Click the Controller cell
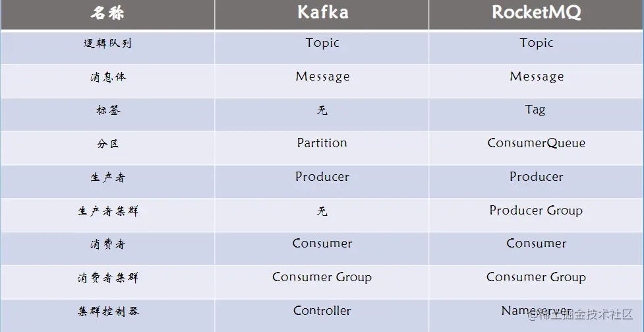The width and height of the screenshot is (644, 332). [x=322, y=311]
